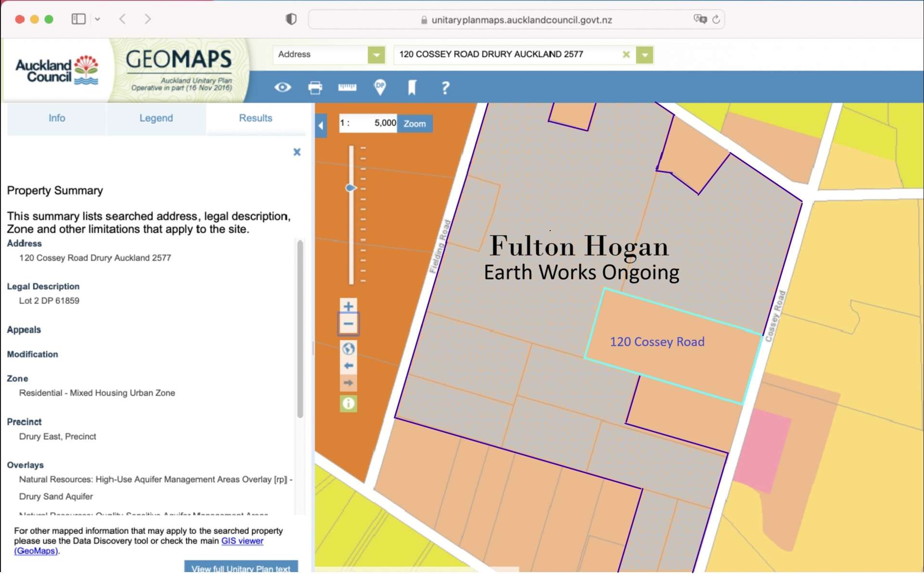Toggle the browser sidebar button
Image resolution: width=924 pixels, height=574 pixels.
click(78, 19)
